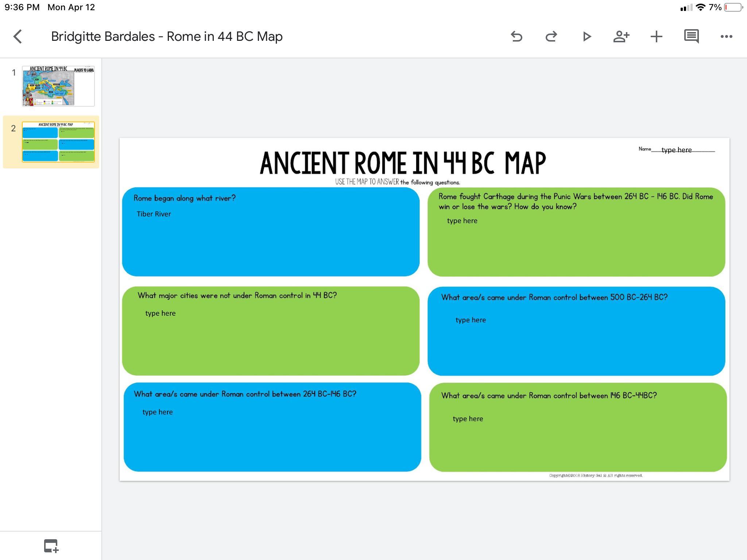The width and height of the screenshot is (747, 560).
Task: Select the Ancient Rome in 44 BC Map heading
Action: (x=403, y=163)
